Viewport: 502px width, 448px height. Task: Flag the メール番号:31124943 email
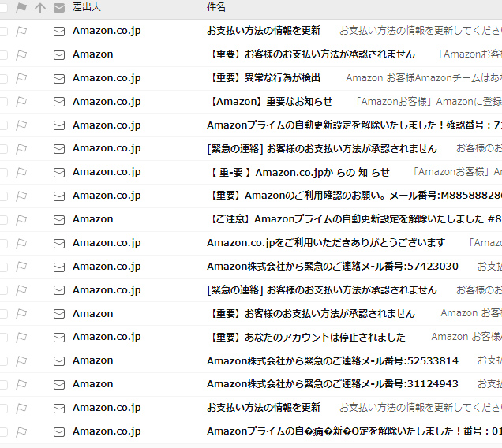point(21,385)
